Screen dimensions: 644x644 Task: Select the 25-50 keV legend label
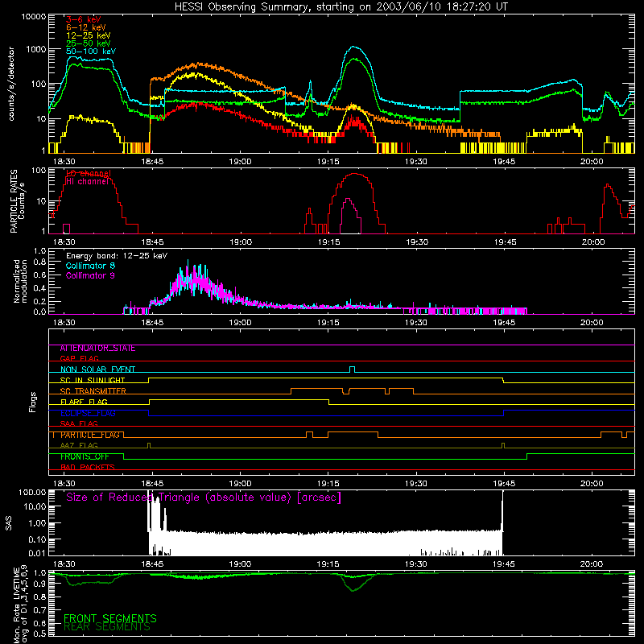pos(88,43)
